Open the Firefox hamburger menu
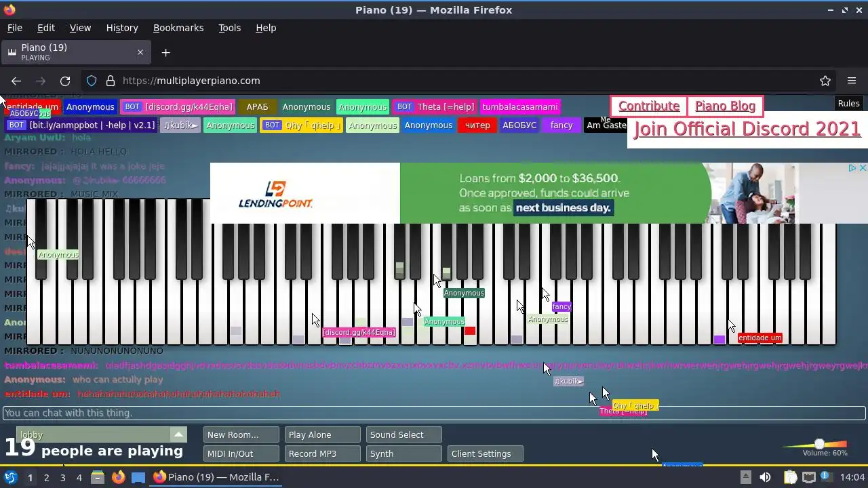 pos(852,81)
